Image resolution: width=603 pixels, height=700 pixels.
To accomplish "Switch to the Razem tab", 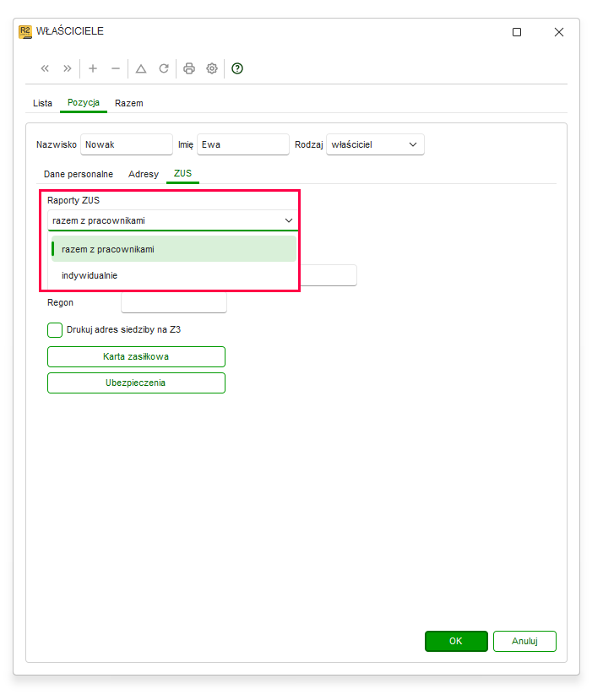I will click(x=129, y=103).
